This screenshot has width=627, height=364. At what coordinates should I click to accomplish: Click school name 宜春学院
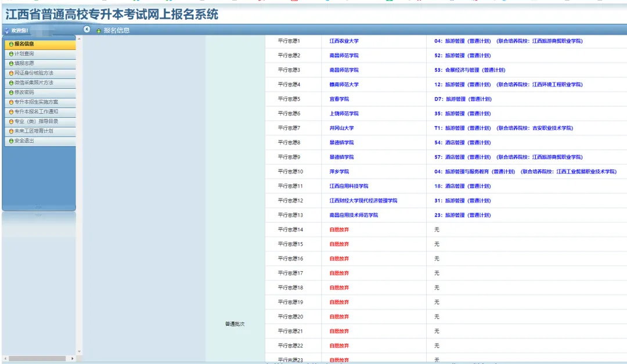coord(339,99)
